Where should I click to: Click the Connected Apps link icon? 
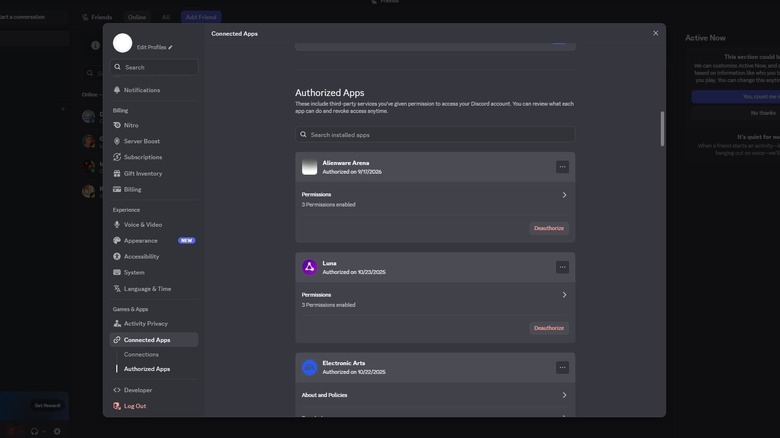[117, 340]
